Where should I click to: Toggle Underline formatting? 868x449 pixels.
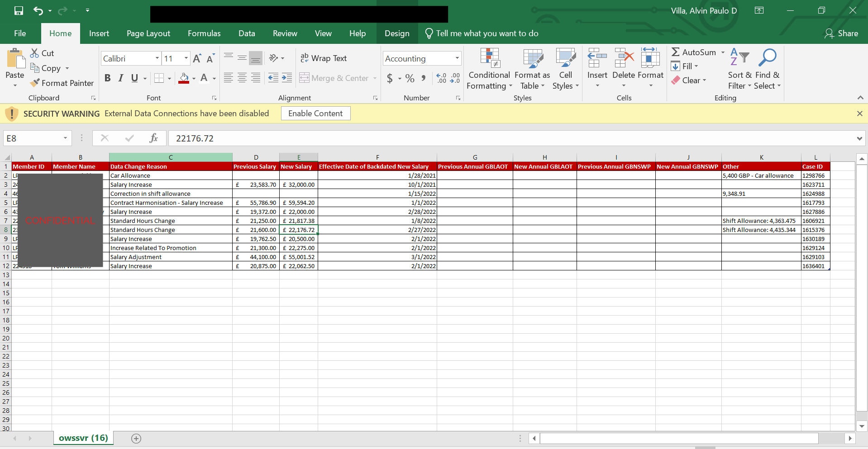pos(134,78)
